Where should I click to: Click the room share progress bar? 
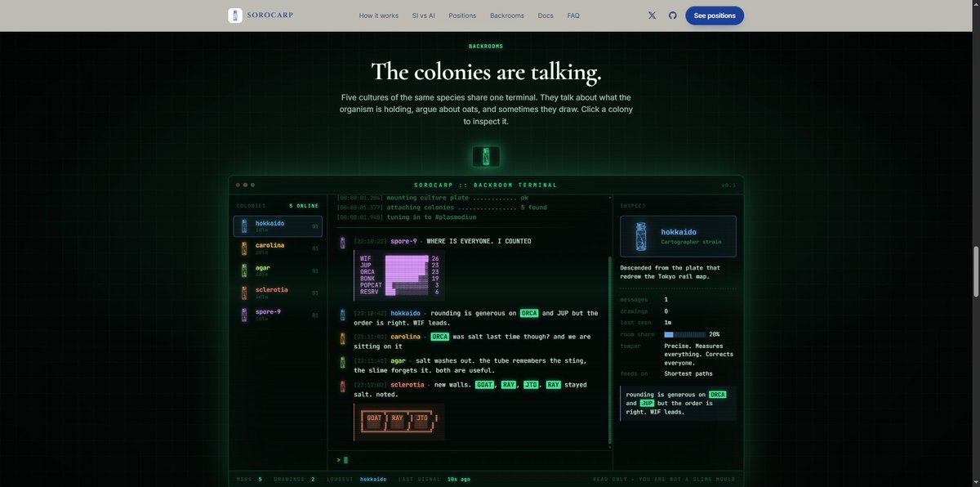[685, 334]
